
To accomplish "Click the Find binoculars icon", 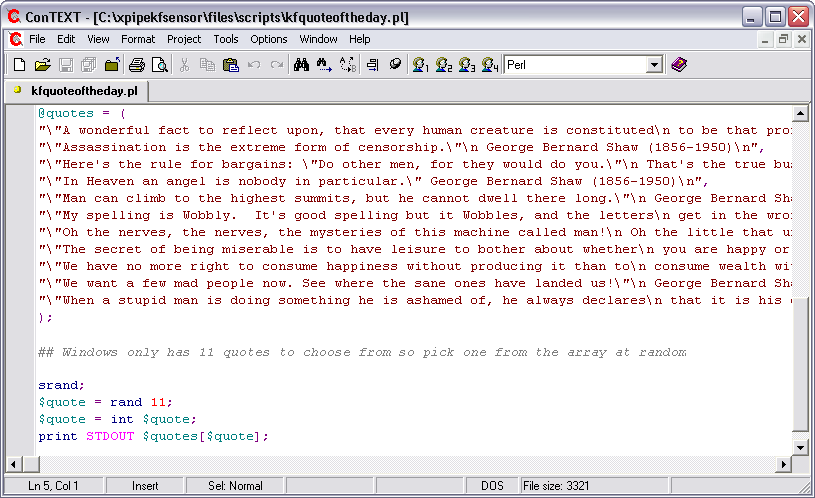I will click(300, 65).
